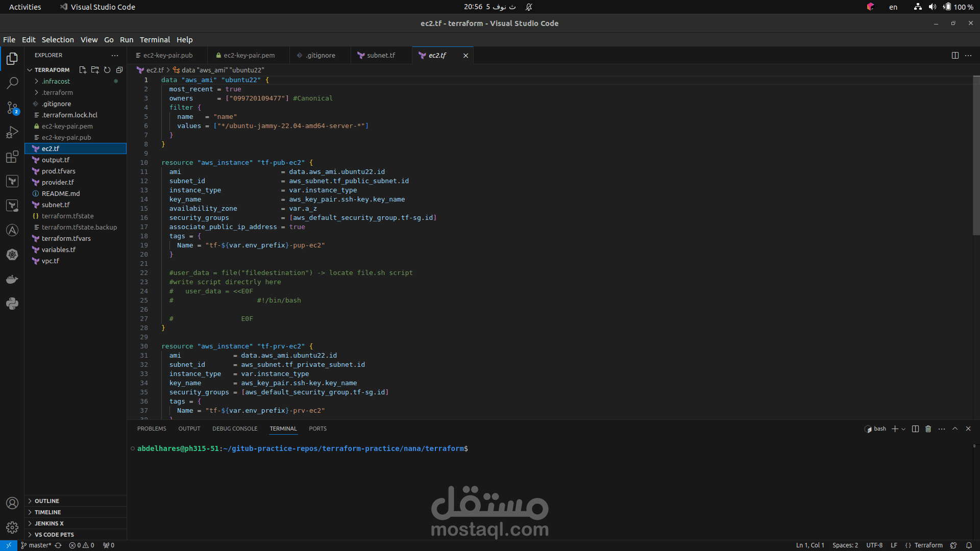
Task: Toggle maximized panel size with chevron up
Action: pos(955,429)
